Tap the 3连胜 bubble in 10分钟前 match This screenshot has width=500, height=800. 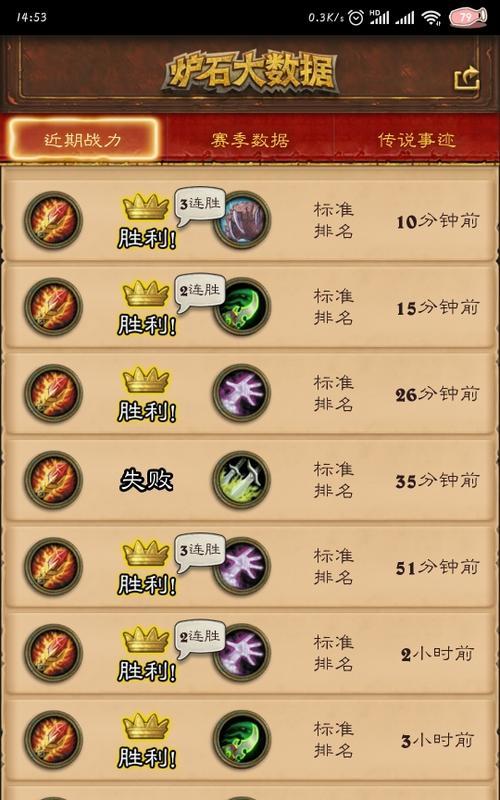(x=200, y=206)
